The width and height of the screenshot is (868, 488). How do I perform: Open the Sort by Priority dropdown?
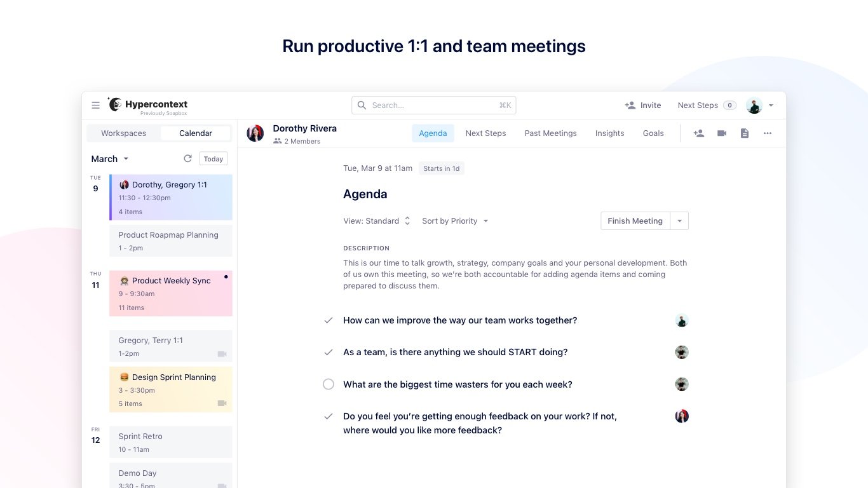tap(456, 221)
